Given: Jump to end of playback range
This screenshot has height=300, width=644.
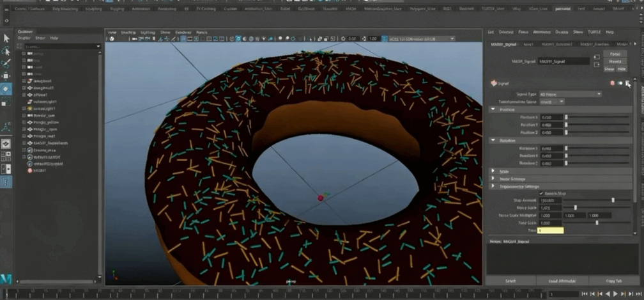Looking at the screenshot, I should point(638,294).
